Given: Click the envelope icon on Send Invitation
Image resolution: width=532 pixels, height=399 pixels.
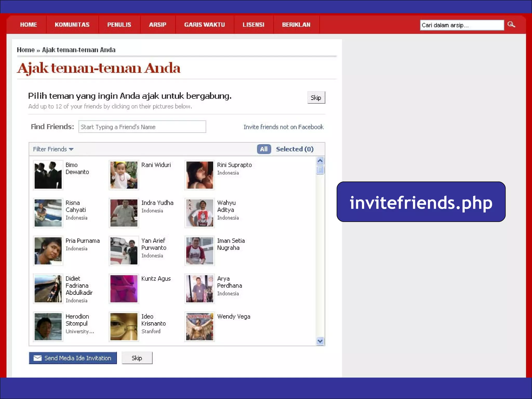Looking at the screenshot, I should point(38,358).
